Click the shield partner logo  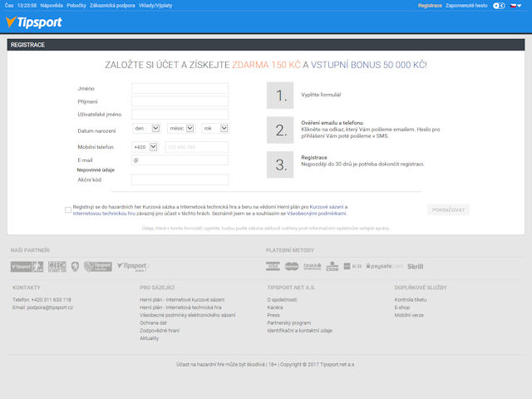click(x=76, y=267)
